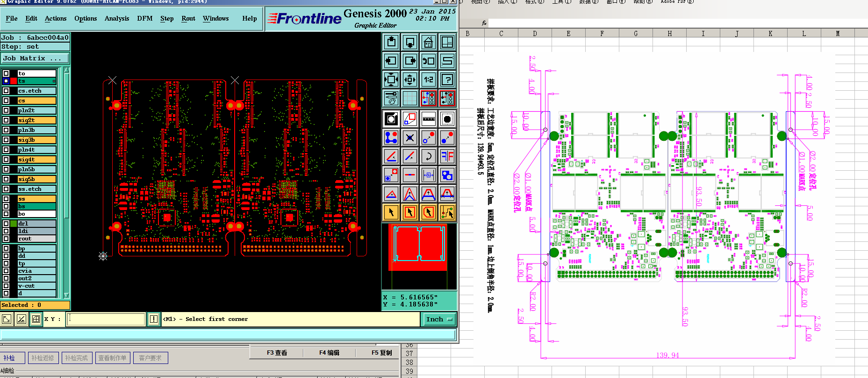The width and height of the screenshot is (868, 378).
Task: Click the grid display icon
Action: [410, 98]
